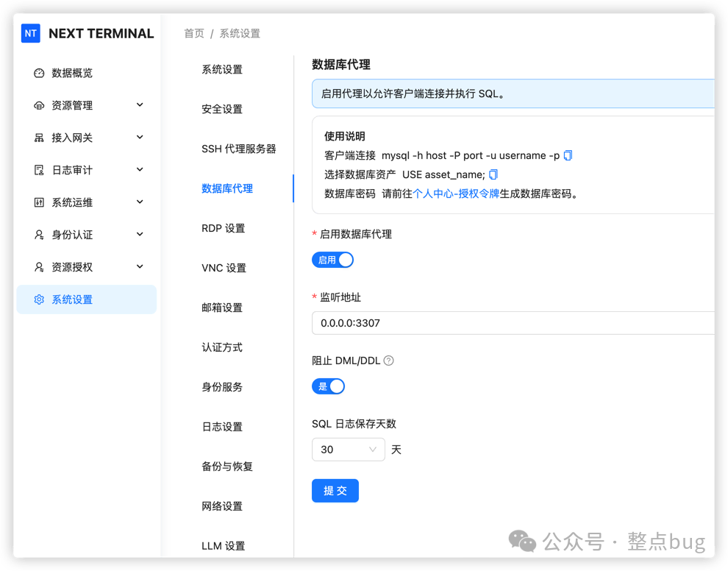The width and height of the screenshot is (728, 571).
Task: Copy the mysql client connect command
Action: pyautogui.click(x=566, y=155)
